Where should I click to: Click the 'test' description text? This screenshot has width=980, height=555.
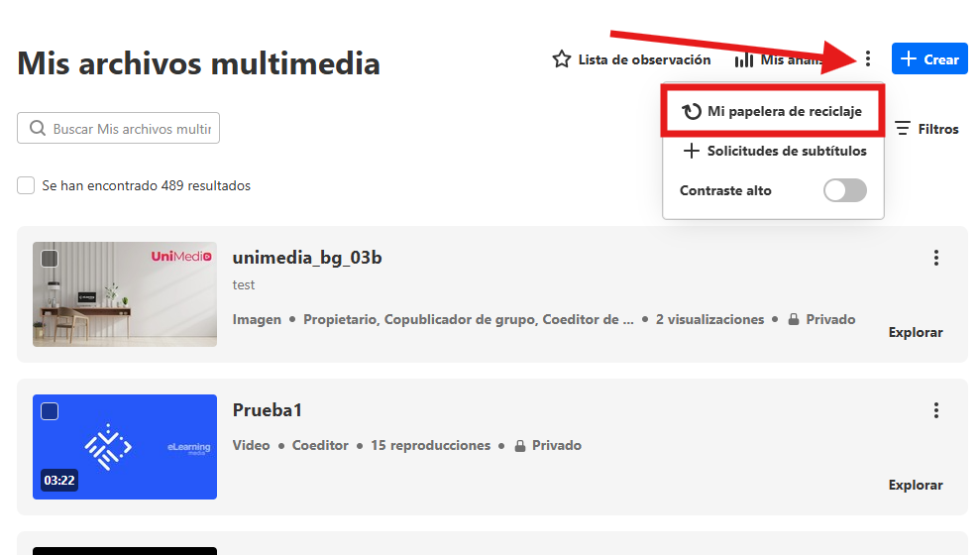pos(244,285)
